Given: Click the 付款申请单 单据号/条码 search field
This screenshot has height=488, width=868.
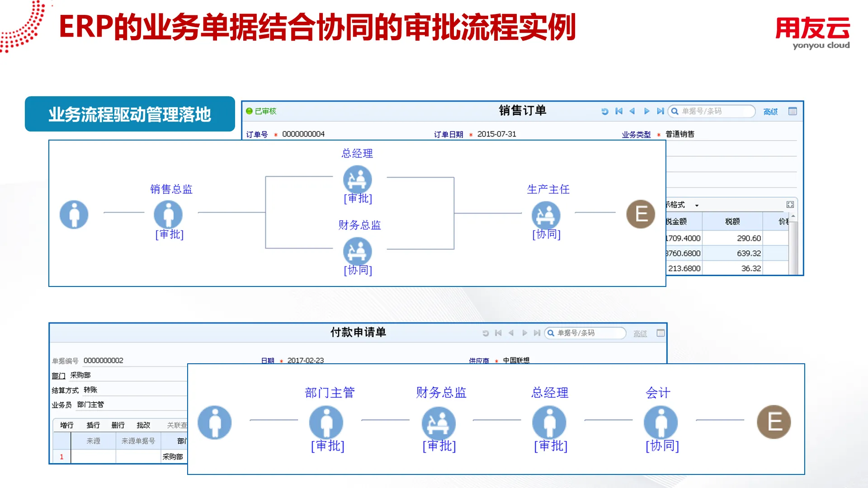Looking at the screenshot, I should (585, 333).
